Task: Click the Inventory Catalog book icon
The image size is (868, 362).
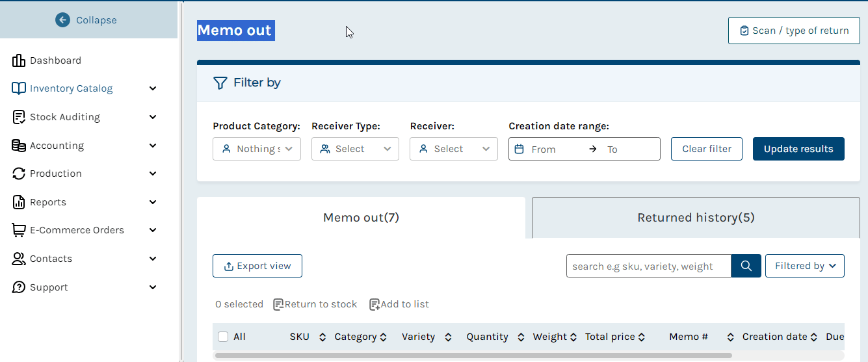Action: coord(19,88)
